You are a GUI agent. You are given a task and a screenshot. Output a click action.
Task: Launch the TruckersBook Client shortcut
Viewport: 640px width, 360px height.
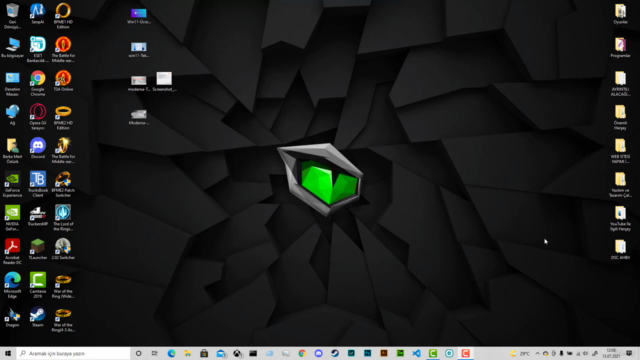[x=38, y=184]
